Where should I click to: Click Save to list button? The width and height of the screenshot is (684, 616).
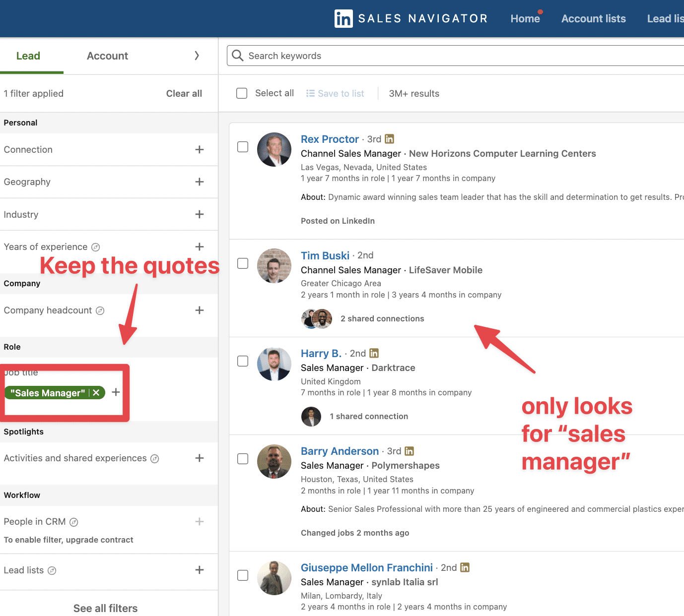click(335, 93)
